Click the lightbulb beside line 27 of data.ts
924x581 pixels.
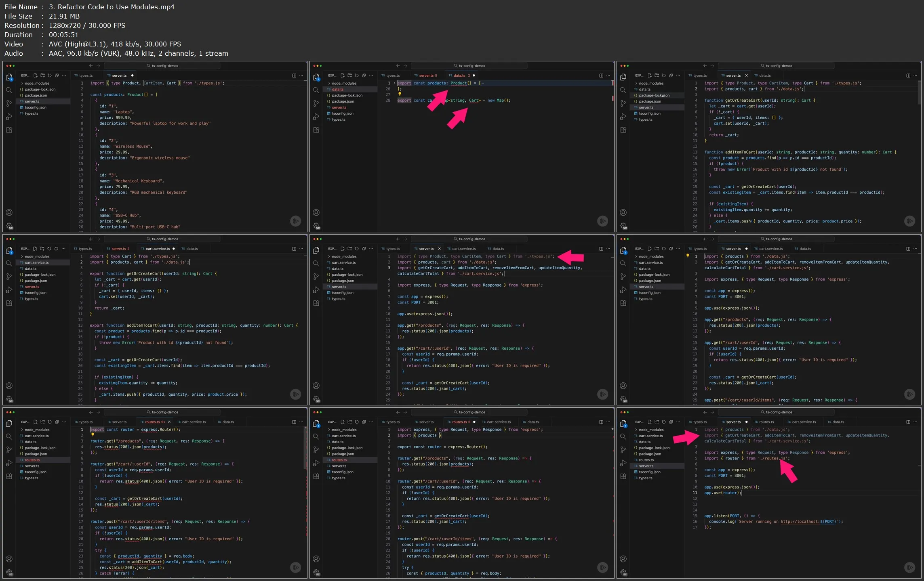coord(400,94)
